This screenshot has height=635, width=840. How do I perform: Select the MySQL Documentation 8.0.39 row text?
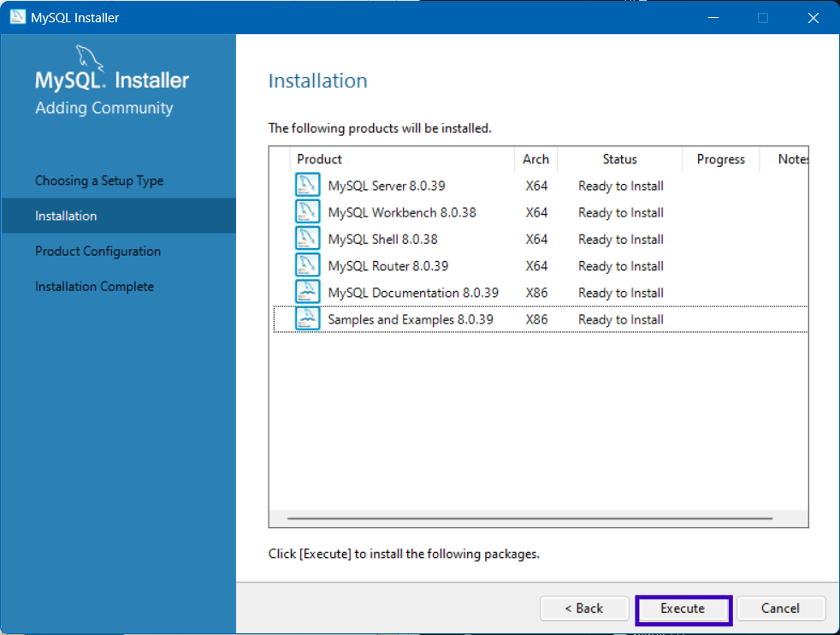coord(413,294)
